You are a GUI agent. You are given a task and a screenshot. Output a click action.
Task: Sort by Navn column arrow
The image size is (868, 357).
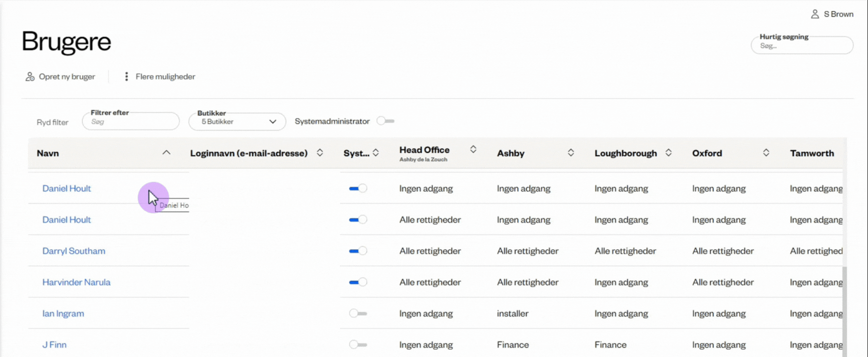click(x=166, y=153)
